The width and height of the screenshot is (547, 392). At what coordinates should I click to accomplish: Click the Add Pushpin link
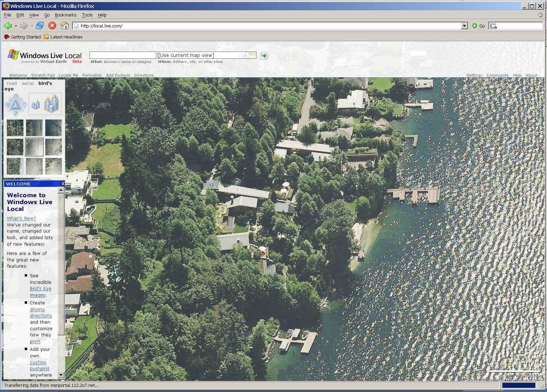click(118, 75)
